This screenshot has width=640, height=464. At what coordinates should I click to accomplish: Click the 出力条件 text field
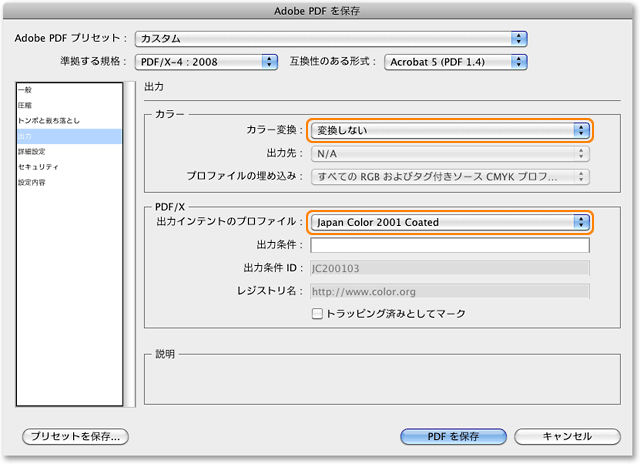click(x=449, y=245)
